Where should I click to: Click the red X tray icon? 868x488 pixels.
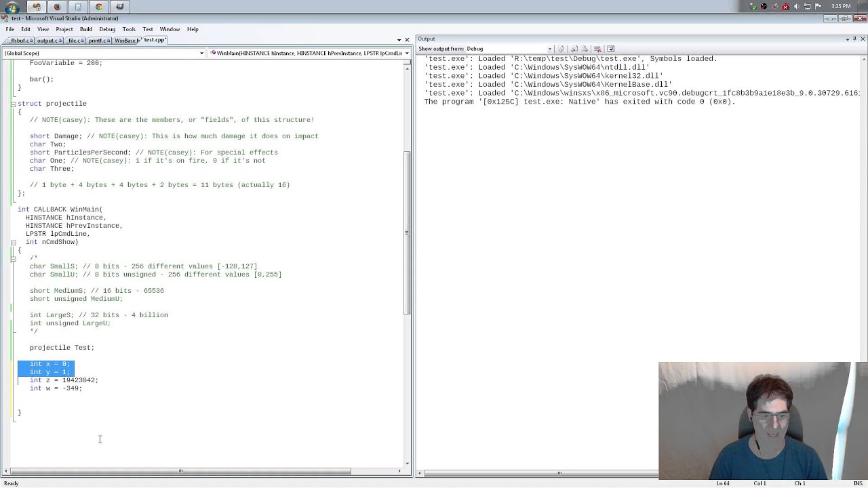[786, 7]
